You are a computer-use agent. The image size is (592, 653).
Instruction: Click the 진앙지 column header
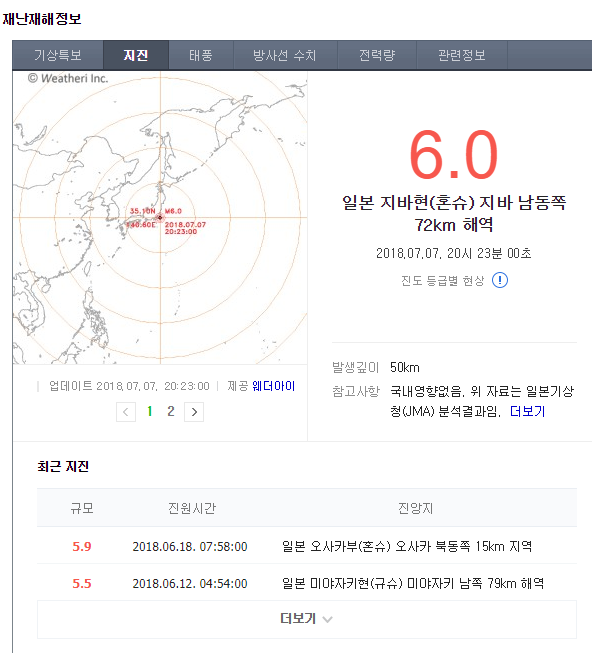[x=415, y=508]
